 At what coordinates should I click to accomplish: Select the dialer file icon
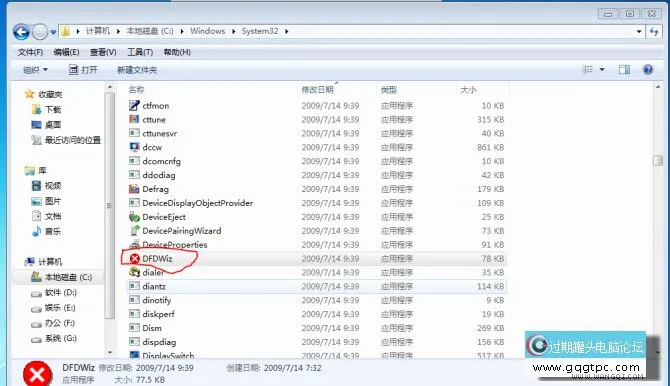[x=134, y=272]
